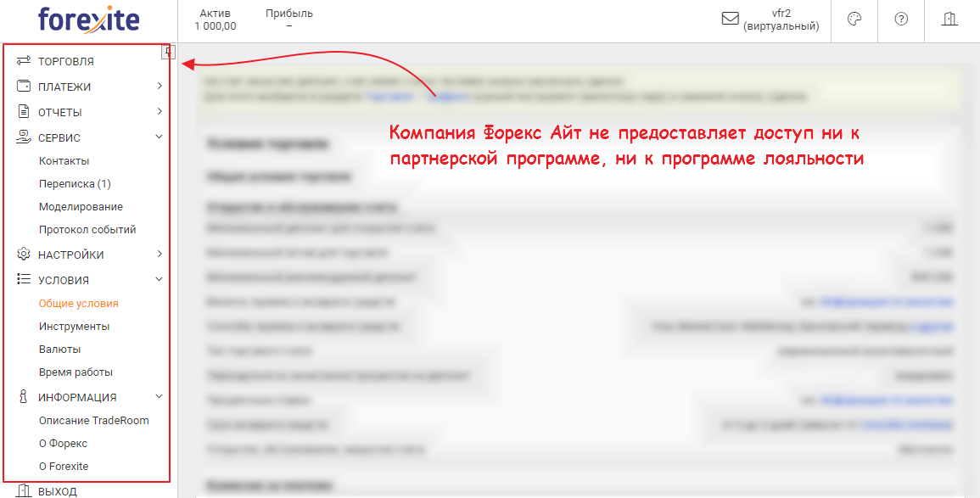Click the Актив 1 000,00 value

(x=215, y=20)
